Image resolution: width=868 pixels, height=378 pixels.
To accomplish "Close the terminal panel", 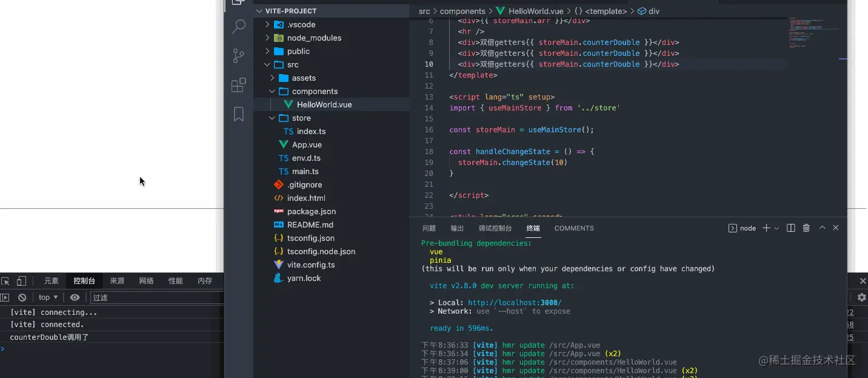I will (x=836, y=228).
